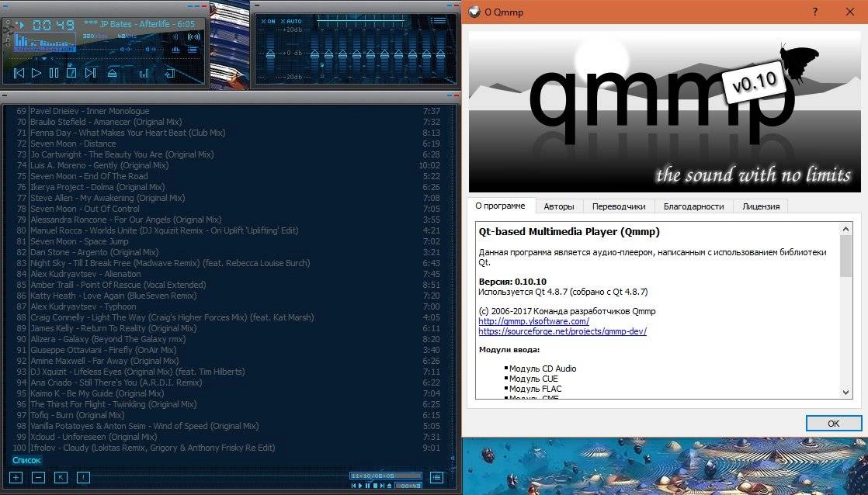Click the qmmp v0.10 logo banner
The image size is (868, 495).
point(665,111)
